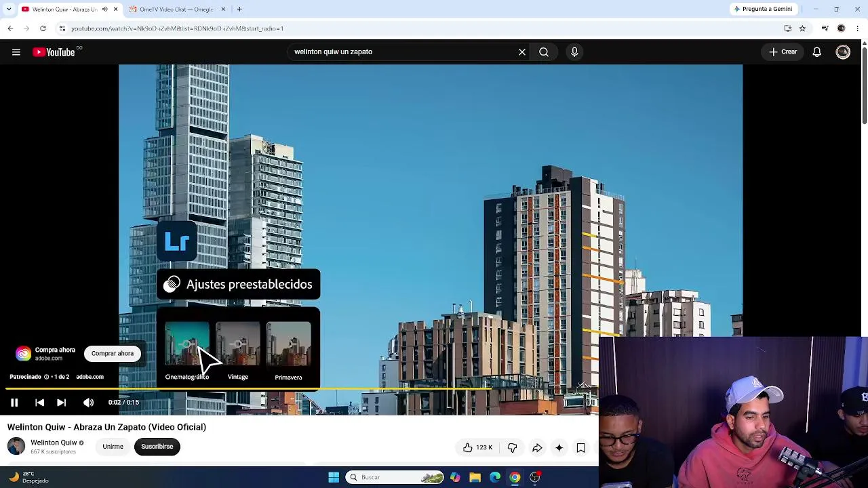Open Google Chrome from the taskbar
This screenshot has width=868, height=488.
(x=515, y=477)
